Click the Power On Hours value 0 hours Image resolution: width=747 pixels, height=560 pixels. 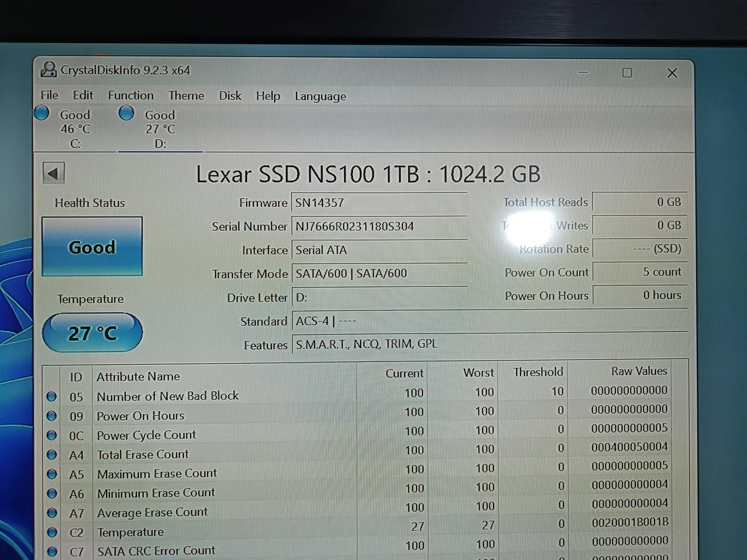(x=639, y=295)
